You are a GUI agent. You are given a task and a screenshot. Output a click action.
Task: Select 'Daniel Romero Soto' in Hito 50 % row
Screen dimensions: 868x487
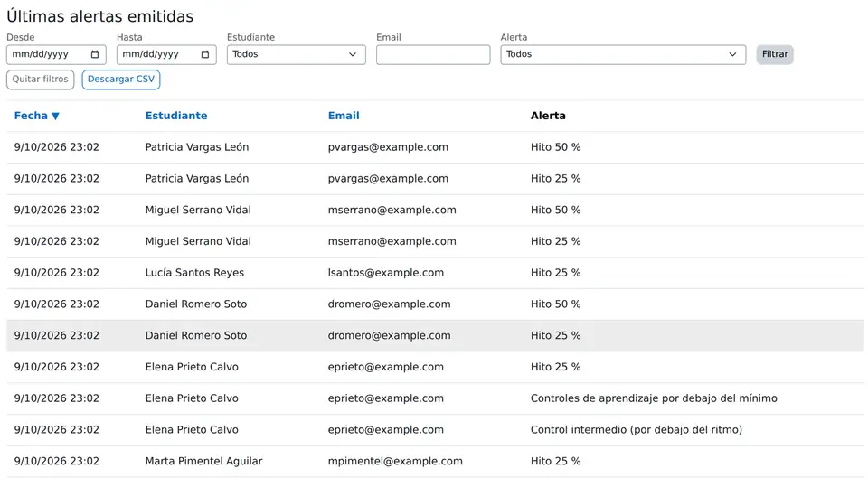click(x=196, y=304)
